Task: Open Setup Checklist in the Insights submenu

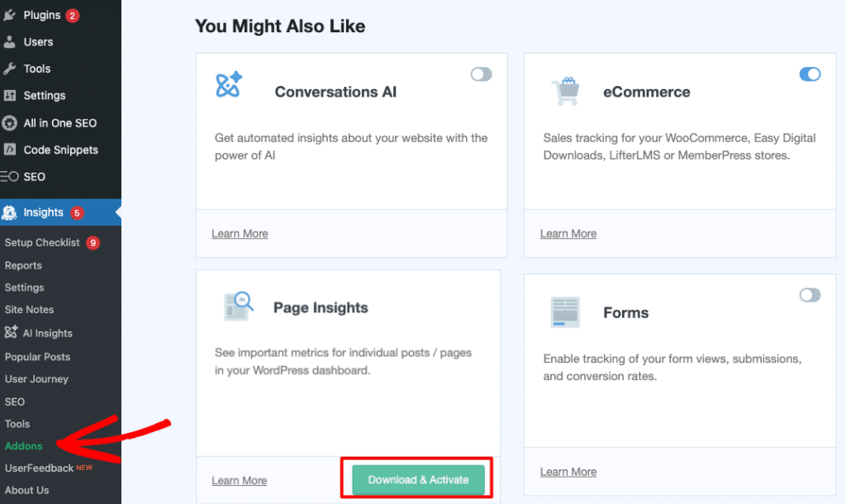Action: tap(42, 243)
